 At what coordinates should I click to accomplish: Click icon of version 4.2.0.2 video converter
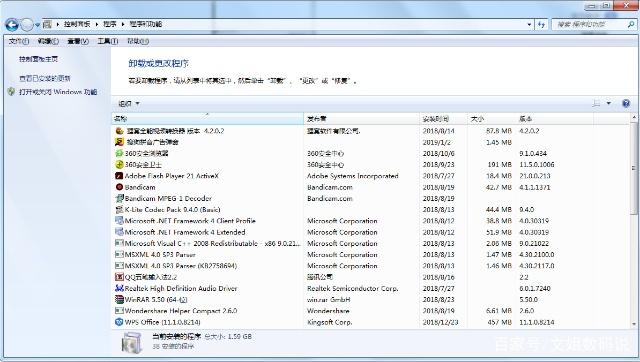(119, 131)
